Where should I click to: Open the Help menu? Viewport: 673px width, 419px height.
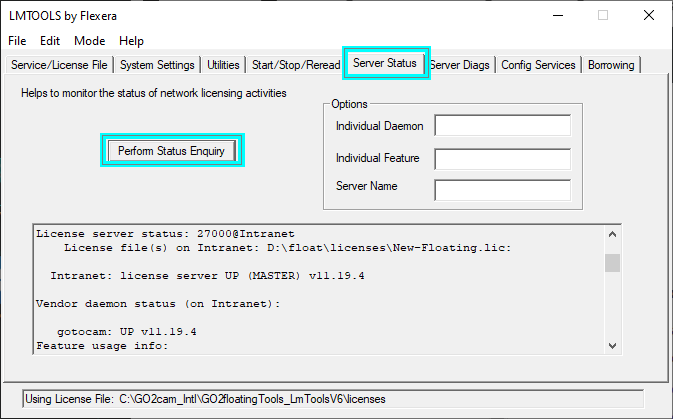(131, 41)
